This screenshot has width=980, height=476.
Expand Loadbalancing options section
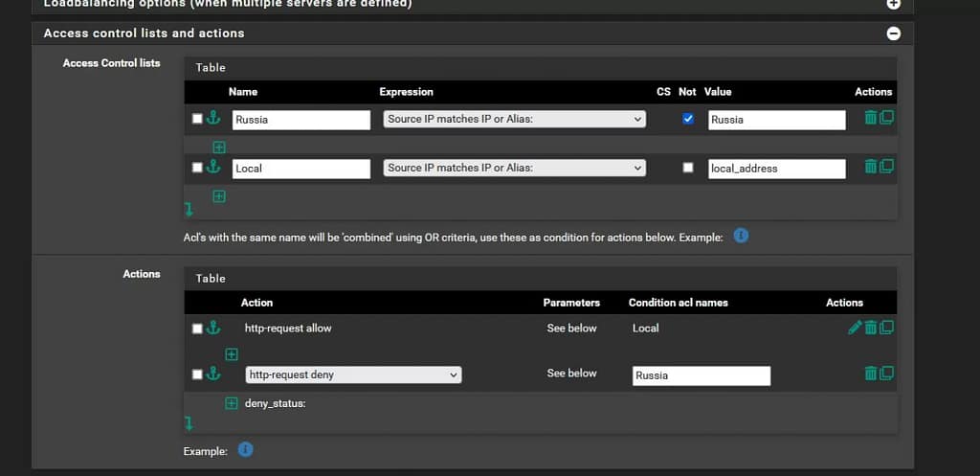pyautogui.click(x=893, y=4)
